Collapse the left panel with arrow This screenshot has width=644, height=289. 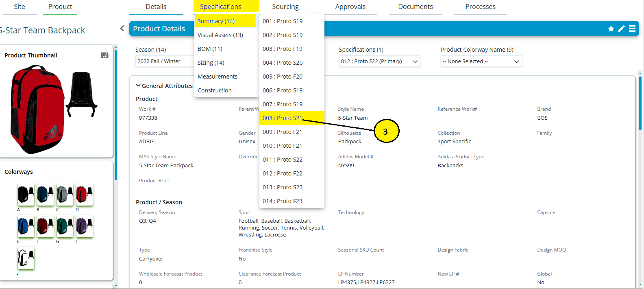tap(122, 28)
